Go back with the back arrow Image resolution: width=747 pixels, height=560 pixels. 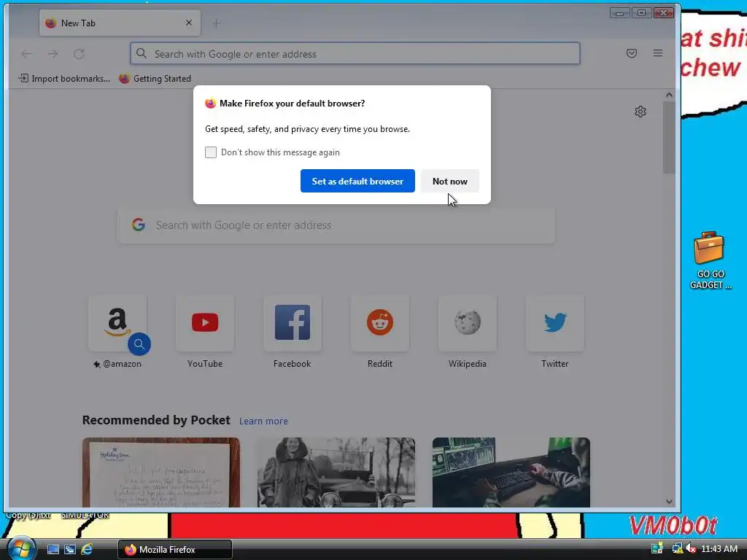click(x=27, y=54)
